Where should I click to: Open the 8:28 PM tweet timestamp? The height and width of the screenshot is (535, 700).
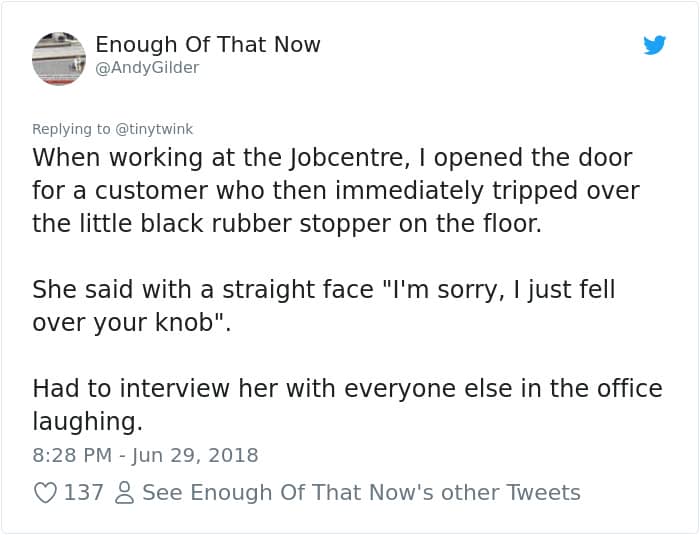70,455
